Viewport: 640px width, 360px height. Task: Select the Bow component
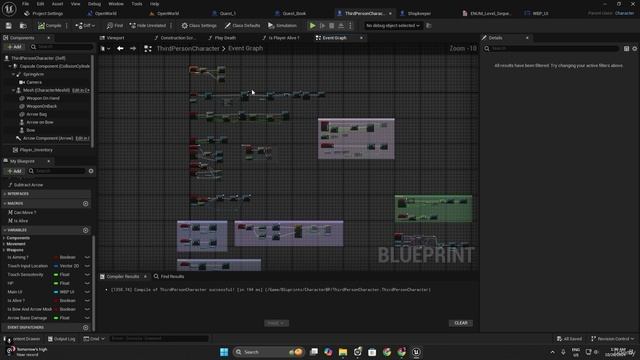pyautogui.click(x=27, y=130)
